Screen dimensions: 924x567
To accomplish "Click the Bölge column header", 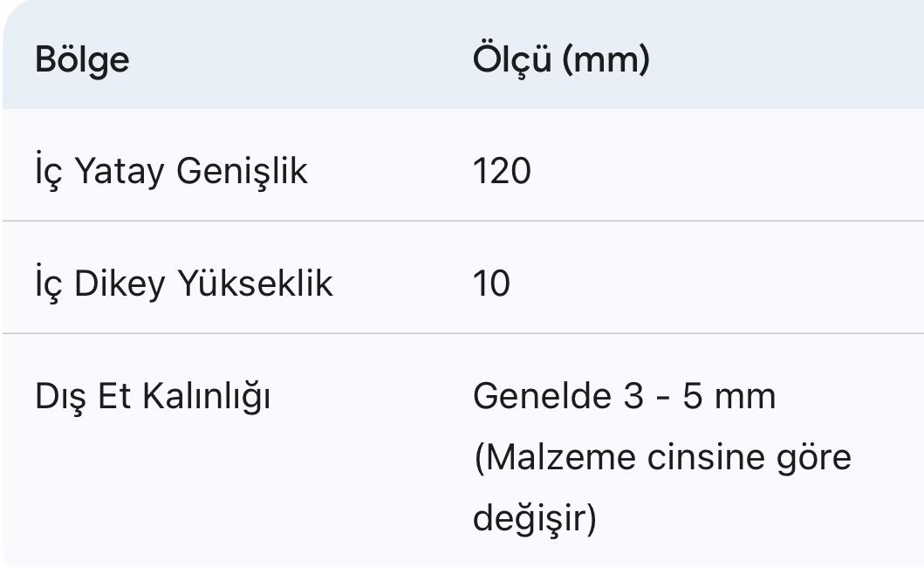I will point(82,60).
